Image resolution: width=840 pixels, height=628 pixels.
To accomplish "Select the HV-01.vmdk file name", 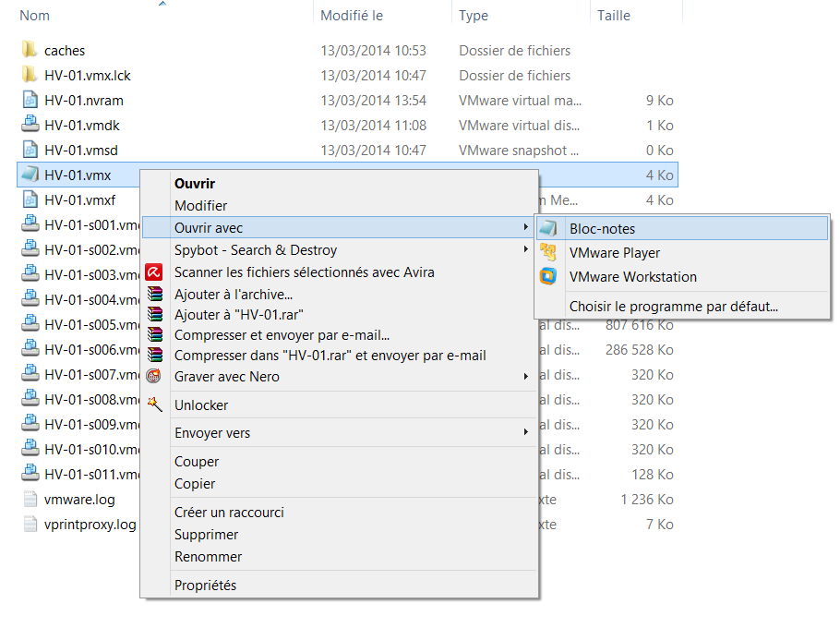I will click(82, 125).
